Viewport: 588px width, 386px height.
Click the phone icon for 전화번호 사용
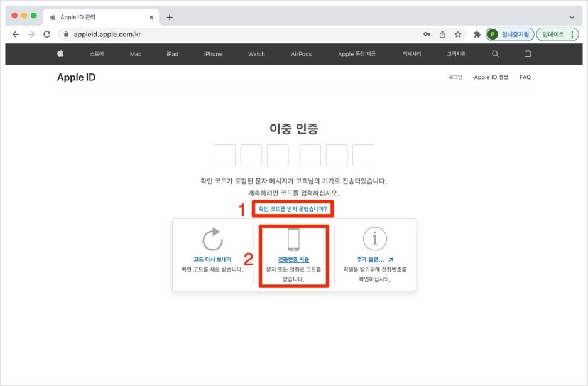(293, 240)
